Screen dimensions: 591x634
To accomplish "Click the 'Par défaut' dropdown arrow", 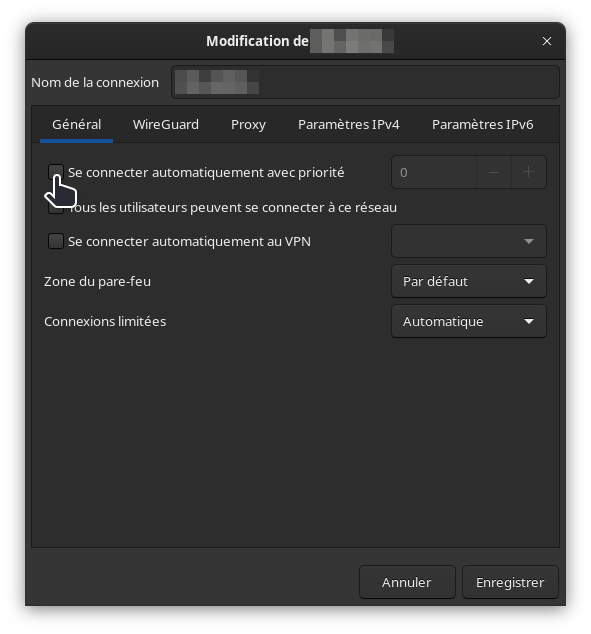I will 529,281.
